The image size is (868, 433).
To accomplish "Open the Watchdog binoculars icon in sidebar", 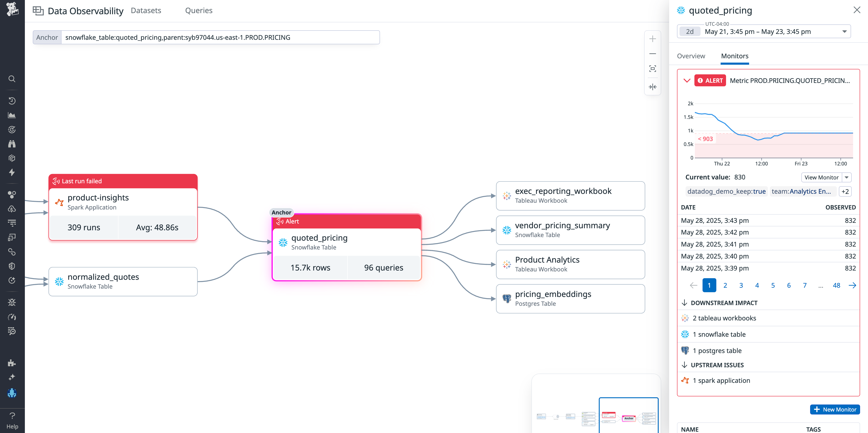I will [12, 144].
